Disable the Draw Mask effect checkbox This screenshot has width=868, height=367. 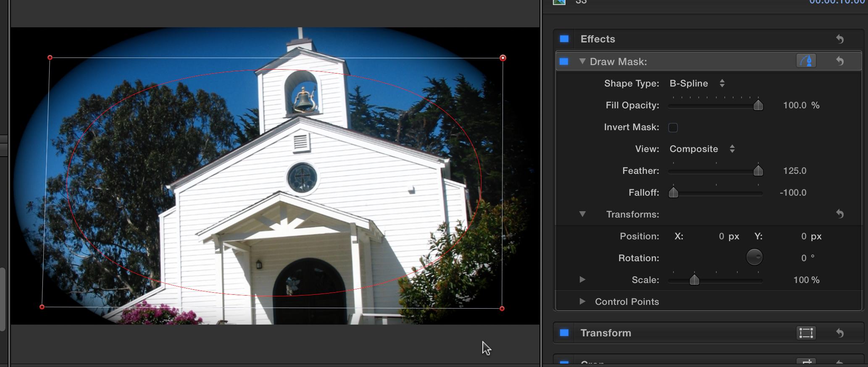pos(564,62)
